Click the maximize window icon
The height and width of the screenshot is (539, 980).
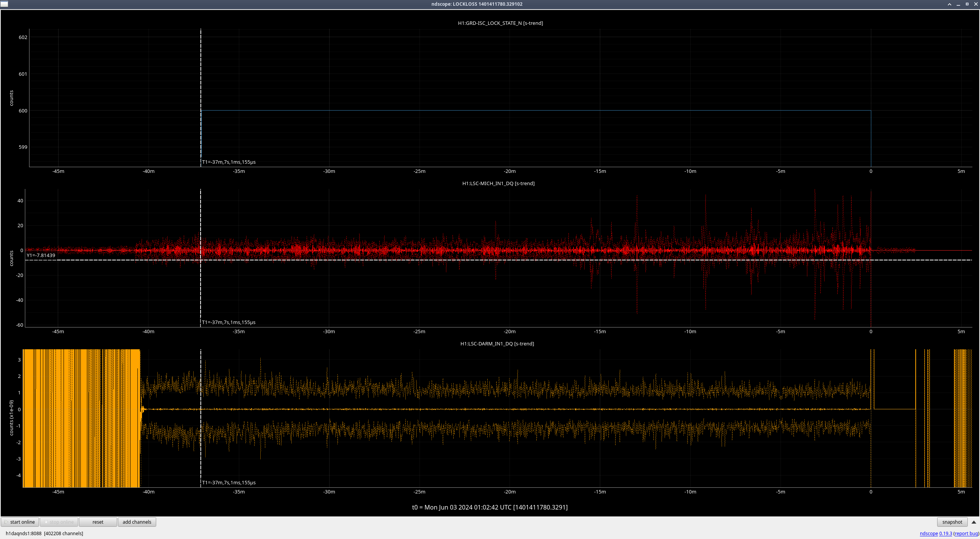pos(967,4)
